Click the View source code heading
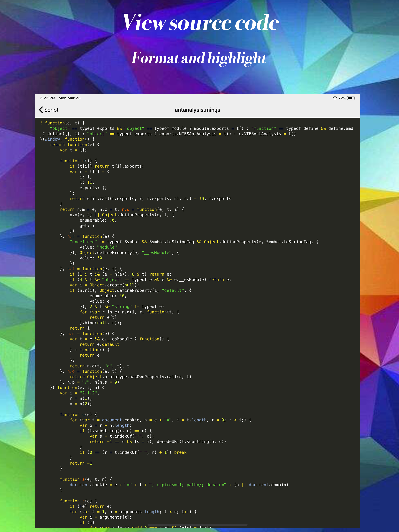Viewport: 399px width, 532px height. tap(200, 22)
